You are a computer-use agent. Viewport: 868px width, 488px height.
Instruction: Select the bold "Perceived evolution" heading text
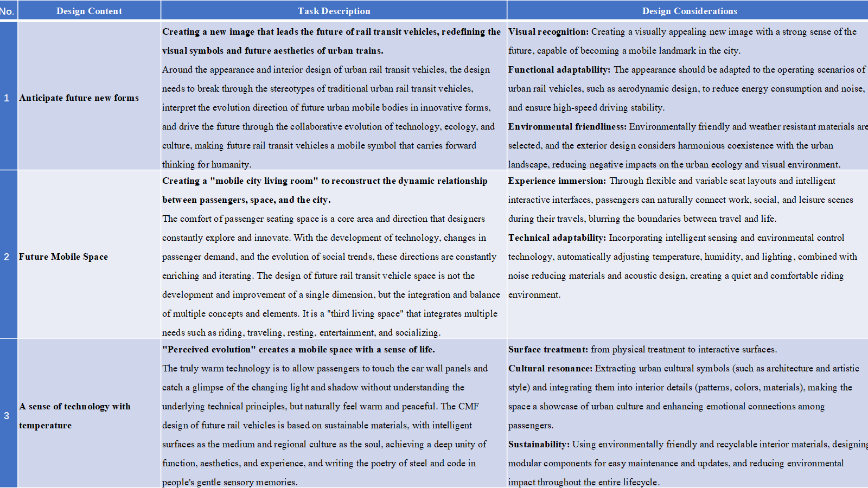click(x=209, y=350)
